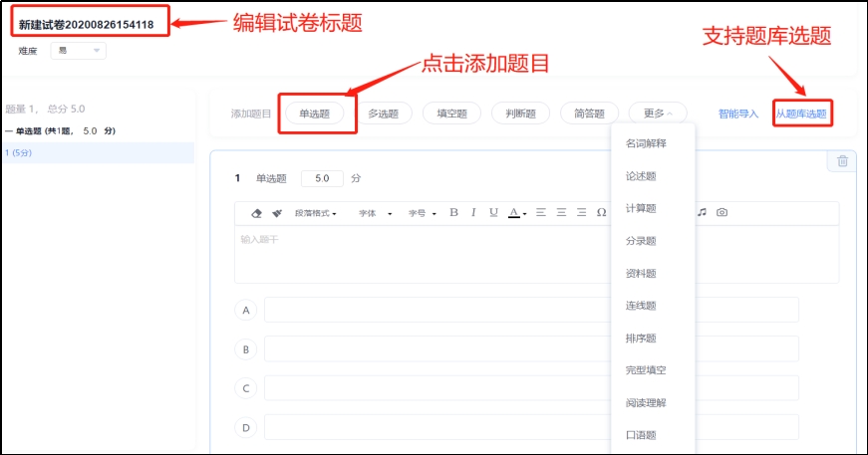This screenshot has width=868, height=455.
Task: Insert image with camera icon
Action: tap(722, 212)
